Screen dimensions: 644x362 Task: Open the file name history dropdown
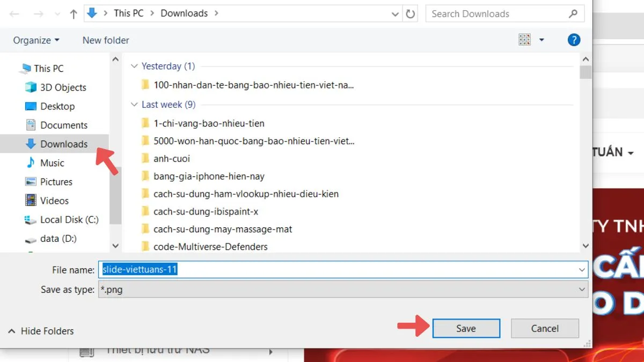[x=582, y=270]
